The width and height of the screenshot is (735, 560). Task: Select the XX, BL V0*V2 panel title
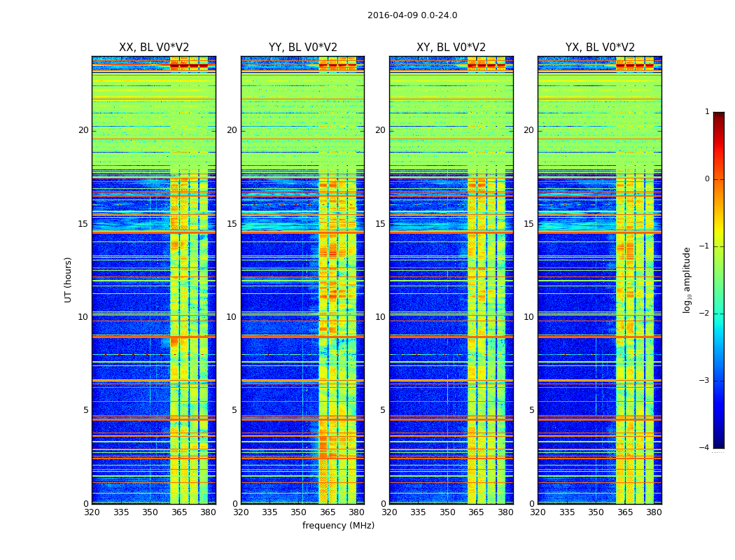coord(154,48)
